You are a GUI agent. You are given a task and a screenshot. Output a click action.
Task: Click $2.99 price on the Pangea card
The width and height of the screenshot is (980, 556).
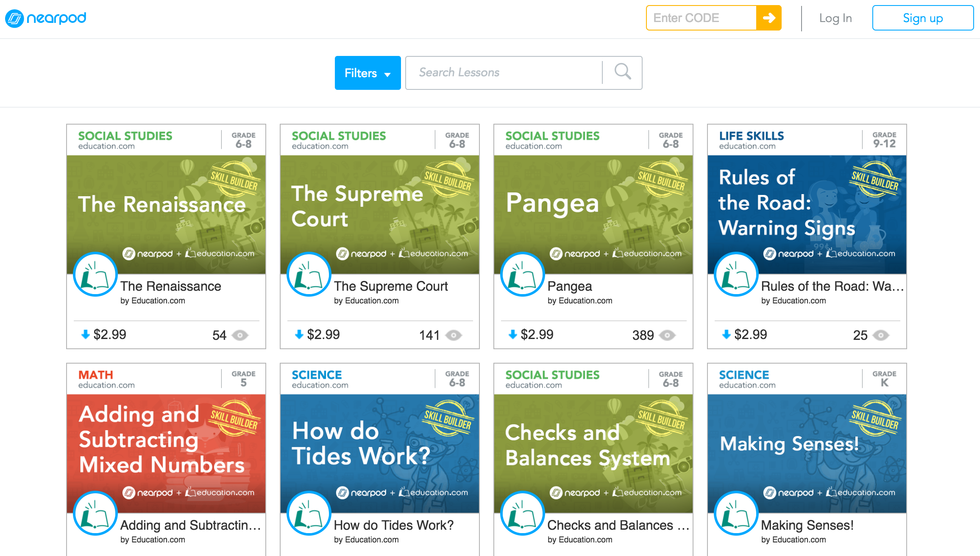[537, 334]
